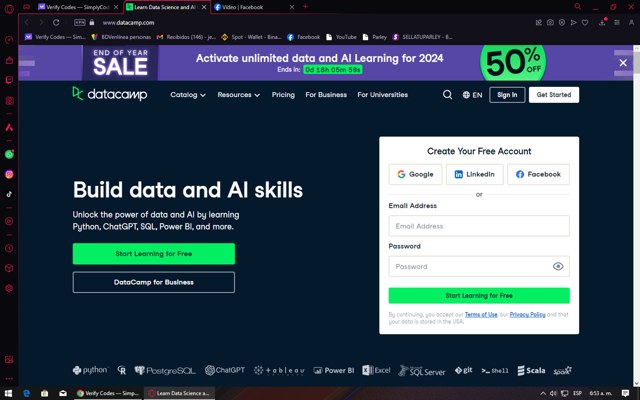Click the padlock site info icon
Screen dimensions: 640x400
pyautogui.click(x=92, y=22)
